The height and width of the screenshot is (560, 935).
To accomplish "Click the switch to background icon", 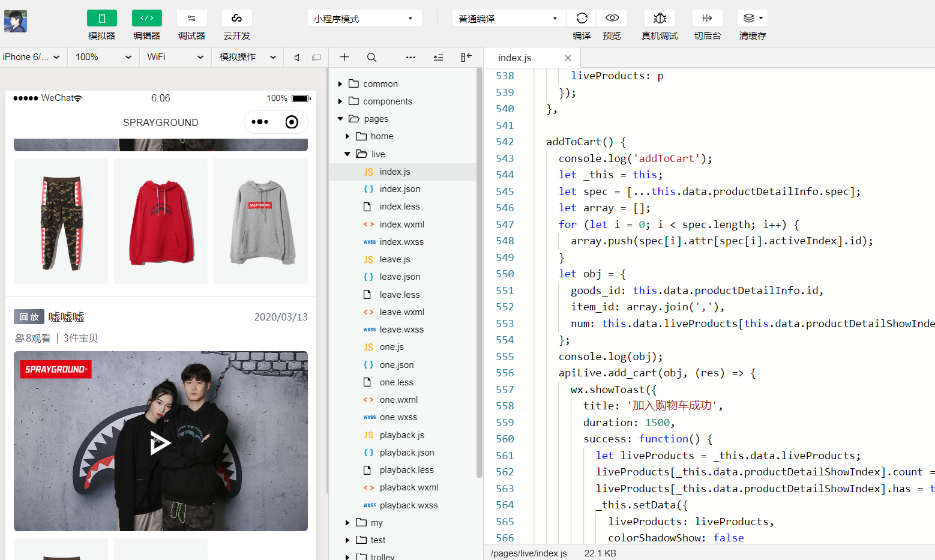I will coord(707,19).
